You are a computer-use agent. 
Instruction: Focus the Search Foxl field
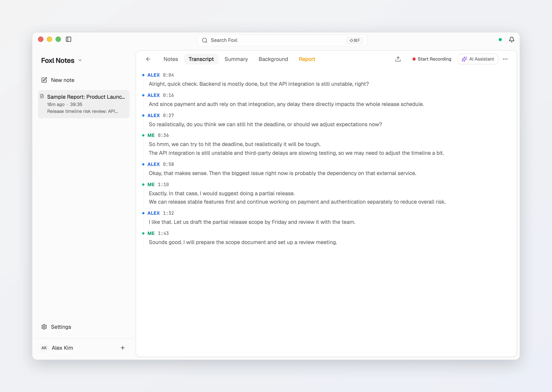coord(282,40)
